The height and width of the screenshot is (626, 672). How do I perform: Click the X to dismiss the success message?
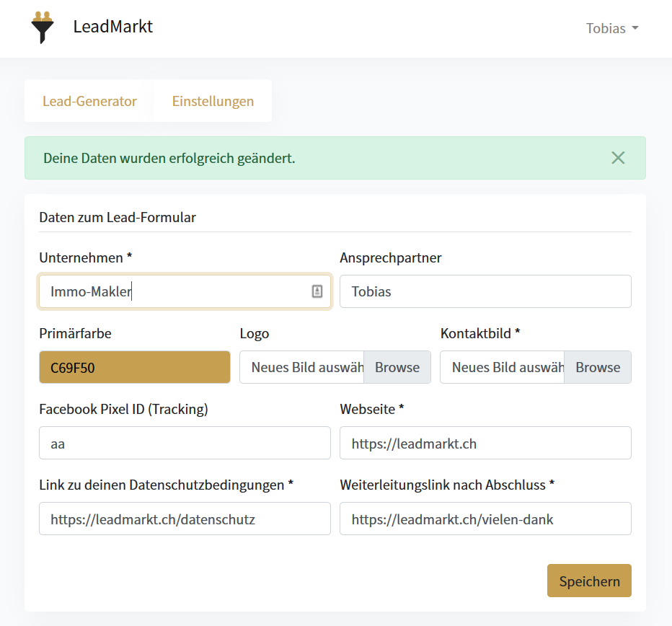[x=618, y=157]
